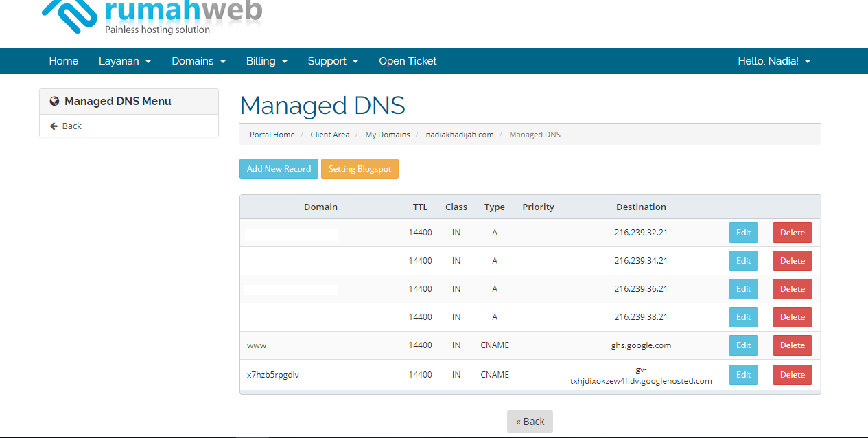Click the Rumahweb logo icon
This screenshot has width=868, height=438.
pos(69,14)
